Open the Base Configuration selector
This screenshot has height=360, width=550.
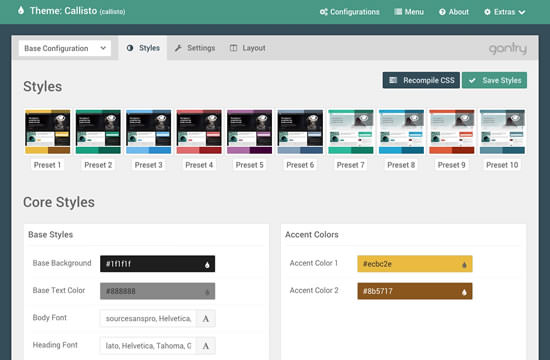pyautogui.click(x=65, y=48)
